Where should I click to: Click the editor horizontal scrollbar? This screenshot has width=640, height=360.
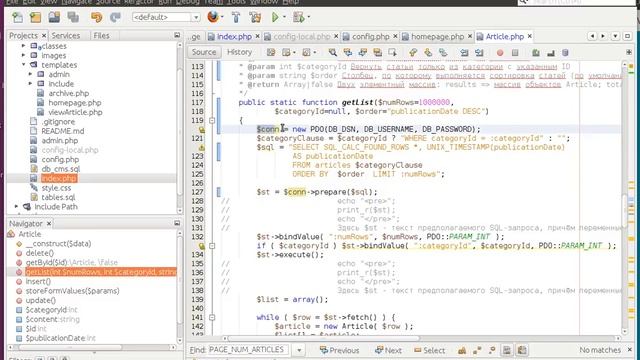(x=324, y=338)
